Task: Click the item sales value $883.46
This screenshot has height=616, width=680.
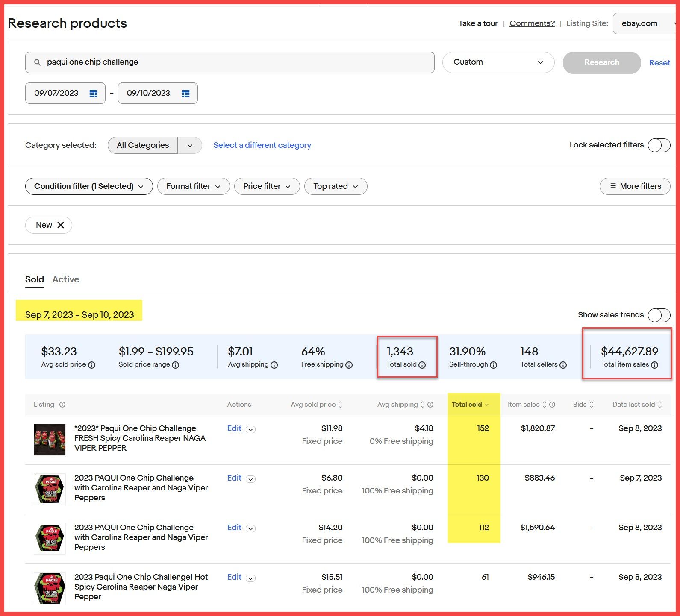Action: click(x=540, y=478)
